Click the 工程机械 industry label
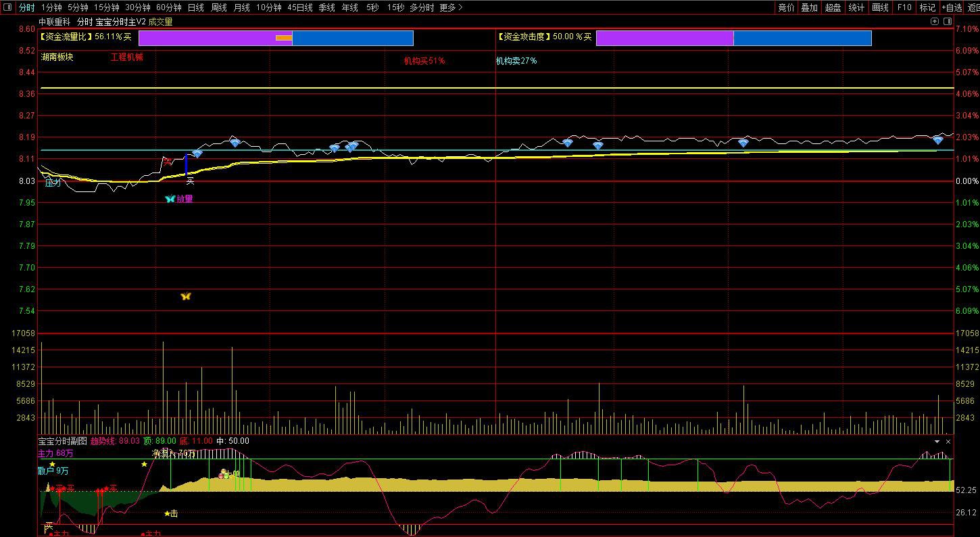 [127, 57]
